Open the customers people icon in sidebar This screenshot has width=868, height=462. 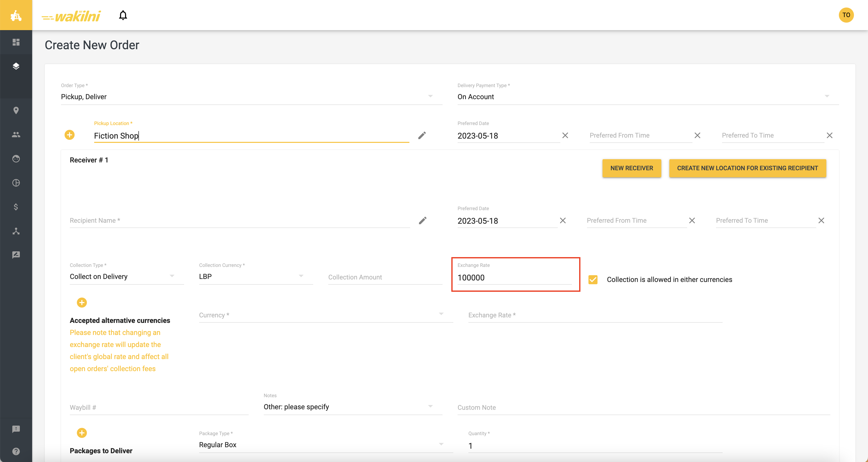(16, 134)
